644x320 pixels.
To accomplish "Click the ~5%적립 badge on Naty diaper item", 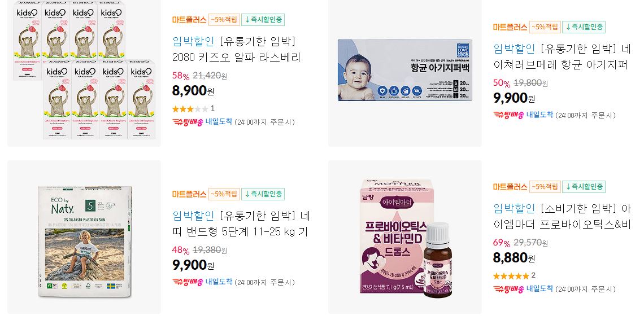I will [x=224, y=194].
